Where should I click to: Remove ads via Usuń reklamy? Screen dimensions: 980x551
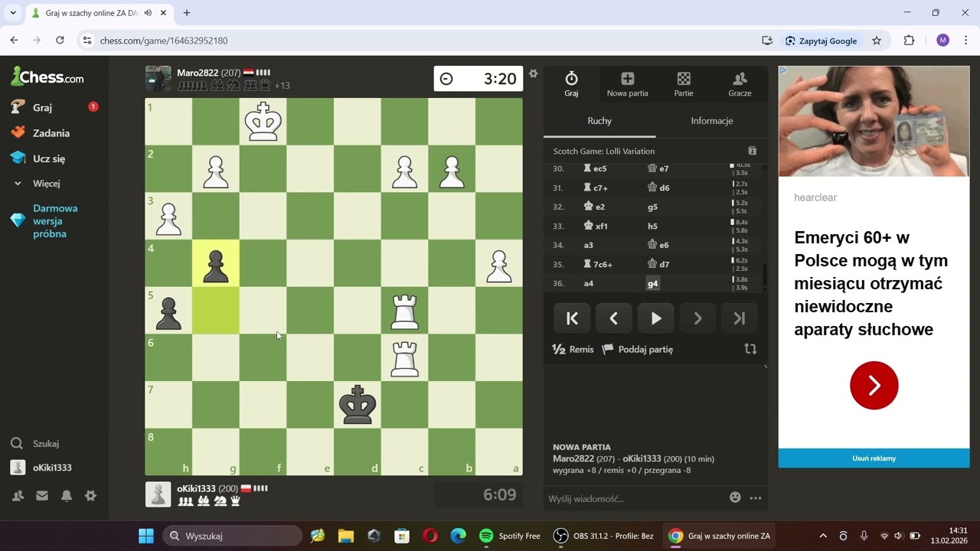tap(874, 458)
